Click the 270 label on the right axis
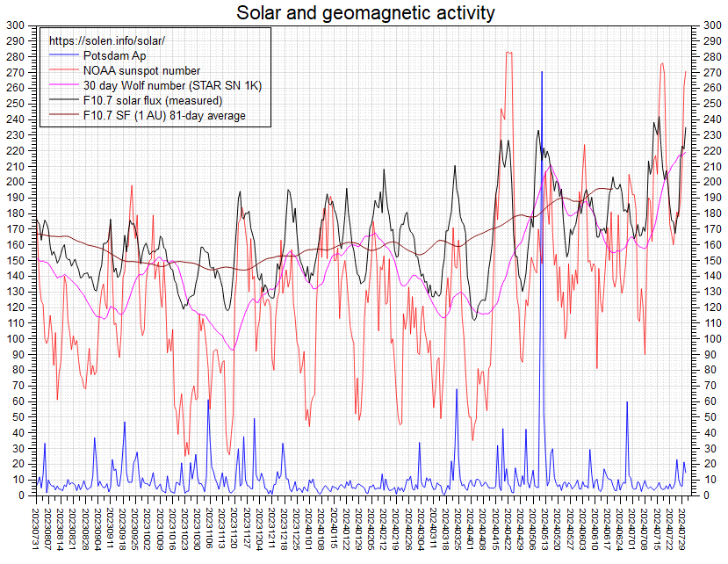 click(712, 72)
